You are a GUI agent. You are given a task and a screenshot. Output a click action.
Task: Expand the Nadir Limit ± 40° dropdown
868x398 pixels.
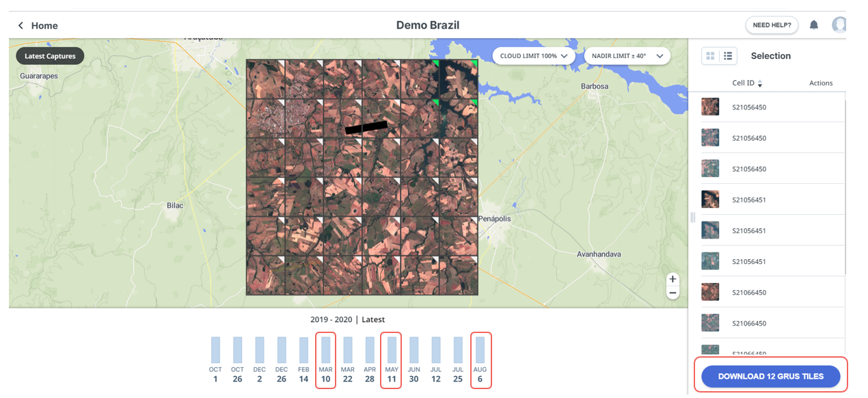click(x=627, y=56)
